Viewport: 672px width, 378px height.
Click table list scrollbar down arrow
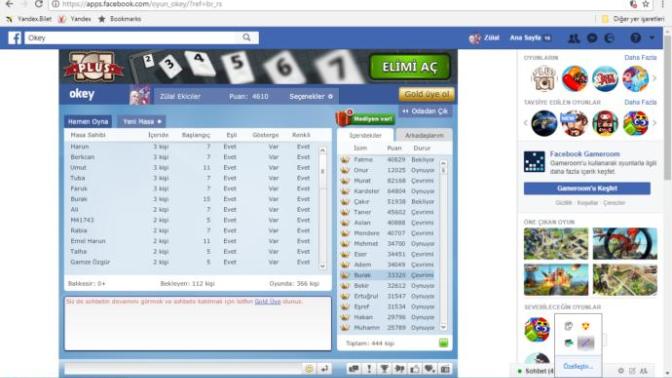pos(323,266)
